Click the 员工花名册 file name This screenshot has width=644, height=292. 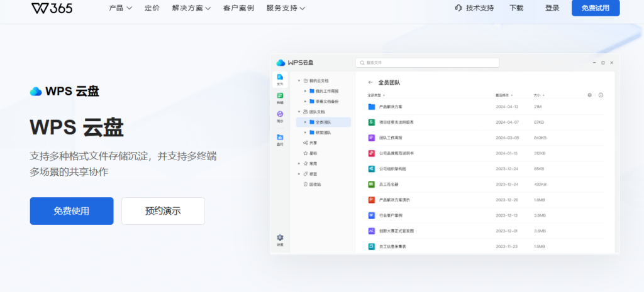[x=389, y=184]
